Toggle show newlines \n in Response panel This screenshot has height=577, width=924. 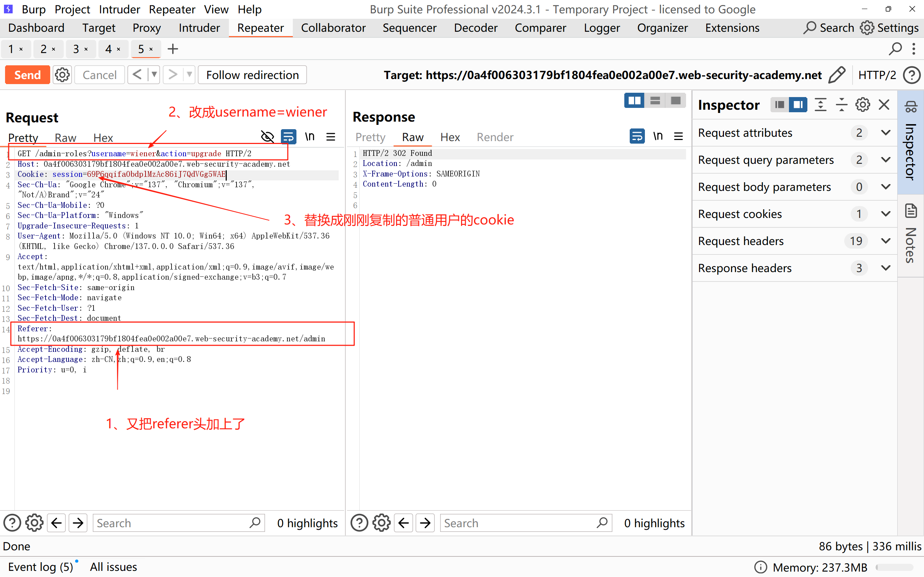click(x=658, y=136)
